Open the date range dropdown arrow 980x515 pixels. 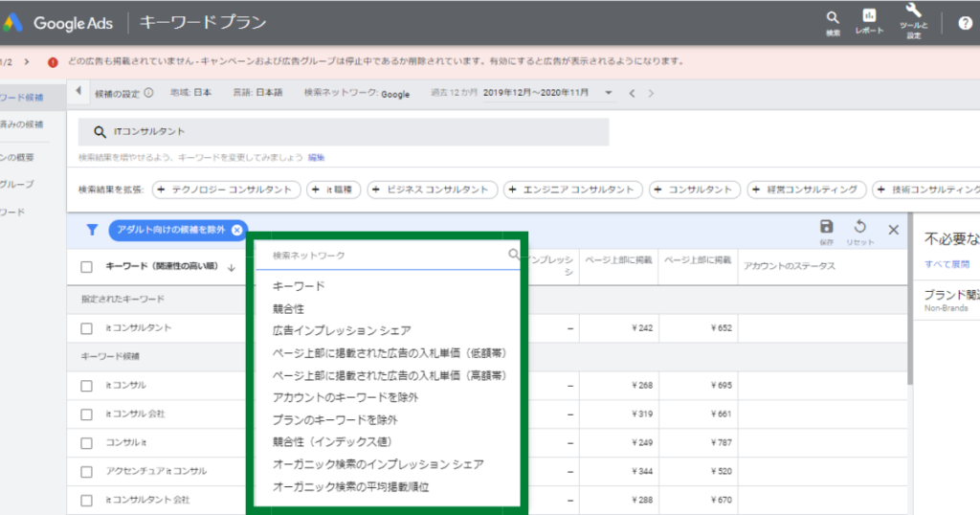[x=608, y=93]
